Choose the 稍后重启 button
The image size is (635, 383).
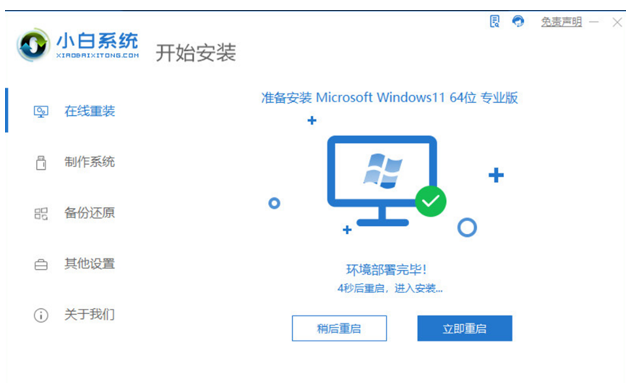tap(339, 328)
